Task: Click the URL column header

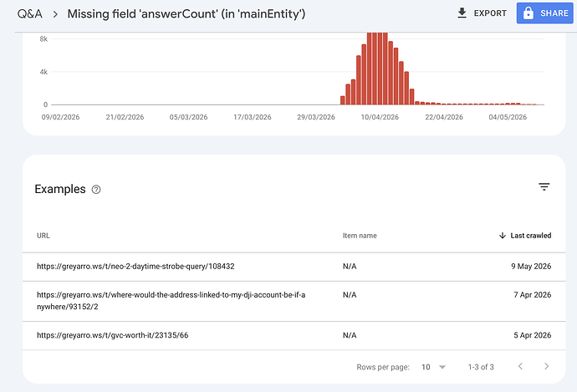Action: (43, 236)
